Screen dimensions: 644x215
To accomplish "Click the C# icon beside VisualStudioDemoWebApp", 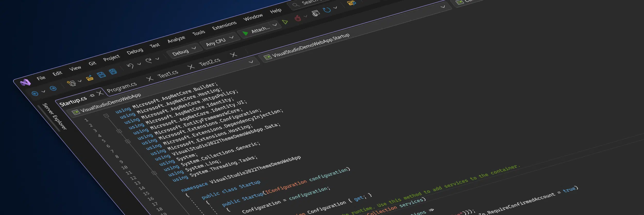I will coord(75,112).
